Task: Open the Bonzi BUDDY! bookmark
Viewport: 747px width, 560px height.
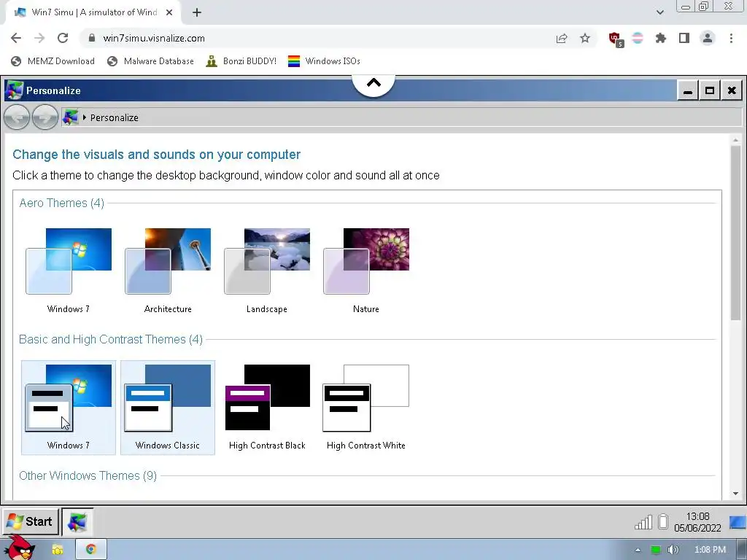Action: 241,61
